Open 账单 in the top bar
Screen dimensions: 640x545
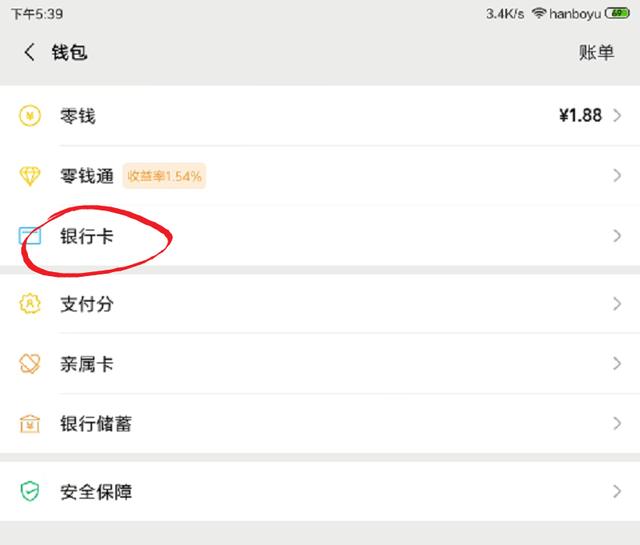pyautogui.click(x=596, y=53)
